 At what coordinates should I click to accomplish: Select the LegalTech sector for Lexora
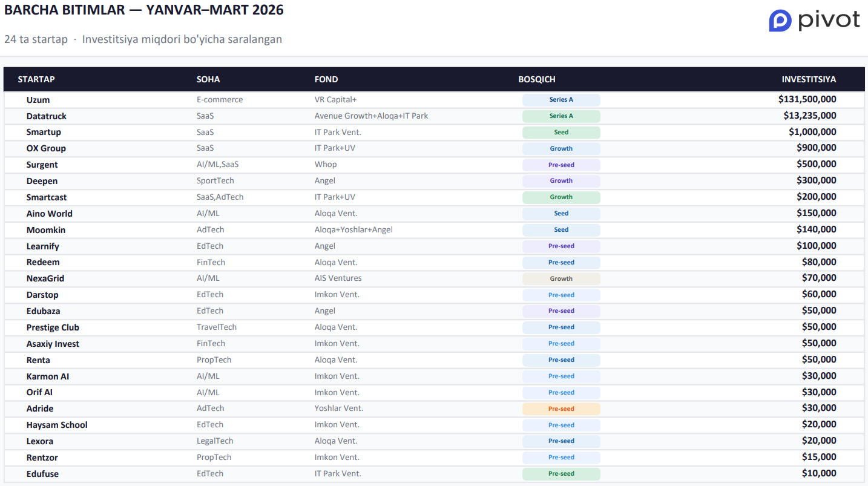coord(215,441)
